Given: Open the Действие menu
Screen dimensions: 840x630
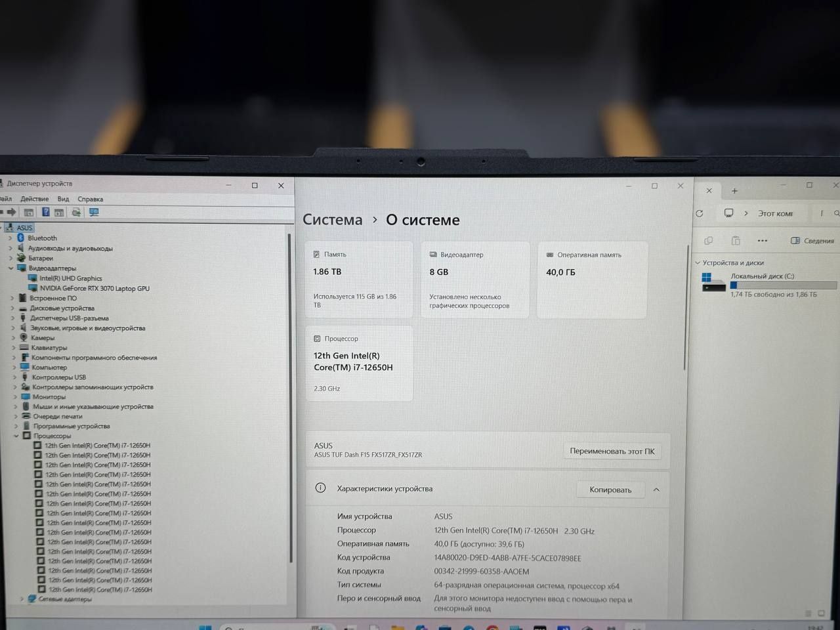Looking at the screenshot, I should tap(34, 199).
